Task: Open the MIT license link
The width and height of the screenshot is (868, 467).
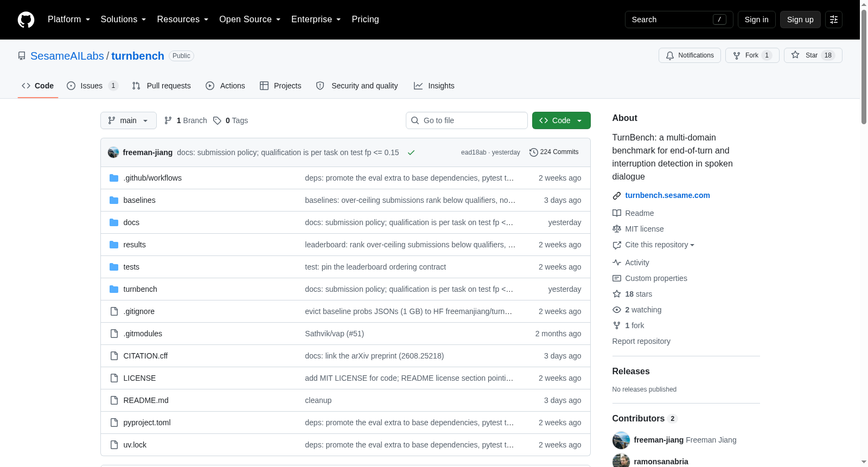Action: point(638,229)
